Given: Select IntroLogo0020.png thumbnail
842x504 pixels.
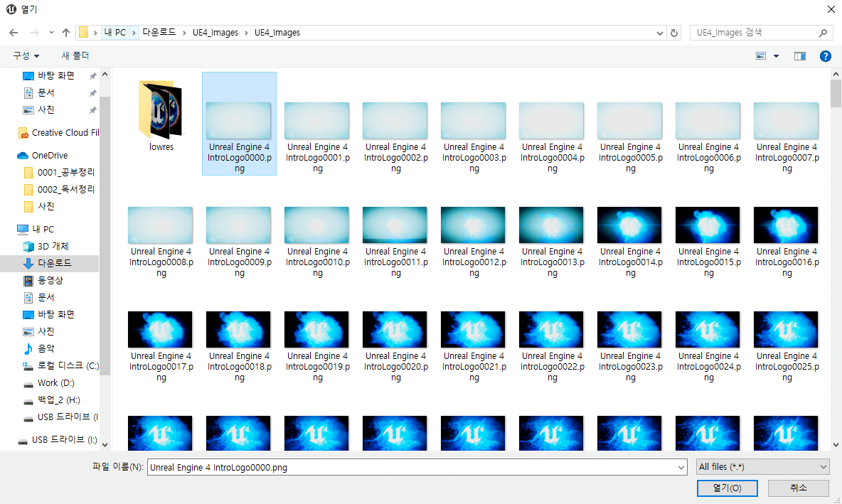Looking at the screenshot, I should click(395, 330).
